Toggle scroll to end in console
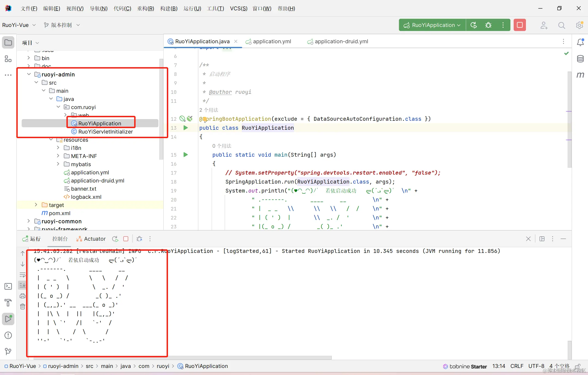The width and height of the screenshot is (588, 375). point(23,285)
